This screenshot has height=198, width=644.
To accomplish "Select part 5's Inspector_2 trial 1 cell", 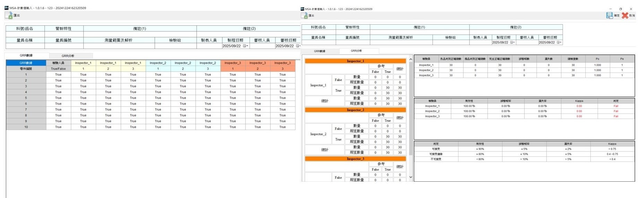I will click(158, 98).
